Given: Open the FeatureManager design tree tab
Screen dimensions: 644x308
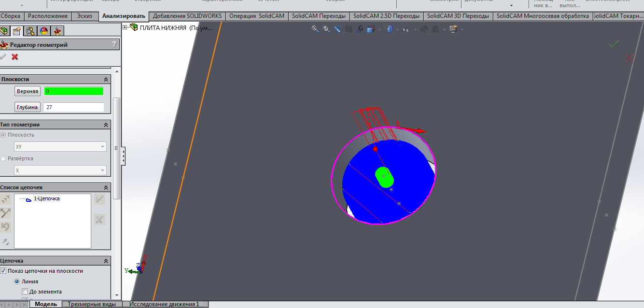Looking at the screenshot, I should [x=5, y=31].
